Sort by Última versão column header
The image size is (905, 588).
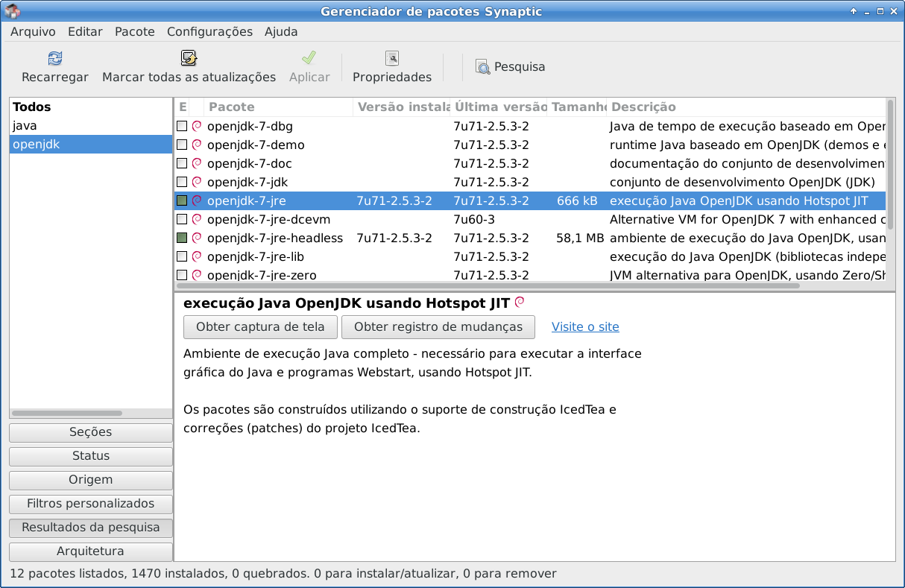[499, 107]
